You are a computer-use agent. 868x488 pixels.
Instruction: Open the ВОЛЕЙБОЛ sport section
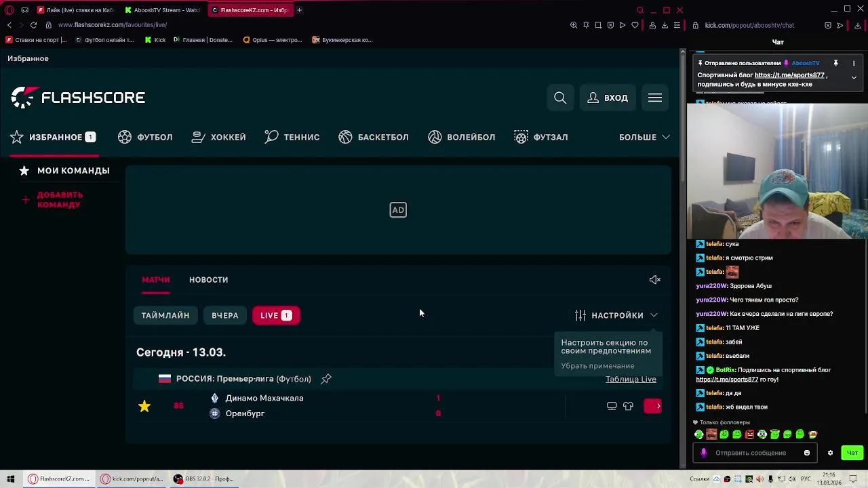click(462, 137)
